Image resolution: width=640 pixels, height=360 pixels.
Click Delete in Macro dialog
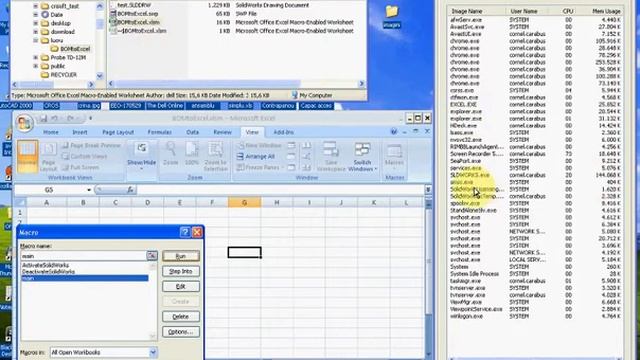pos(181,316)
